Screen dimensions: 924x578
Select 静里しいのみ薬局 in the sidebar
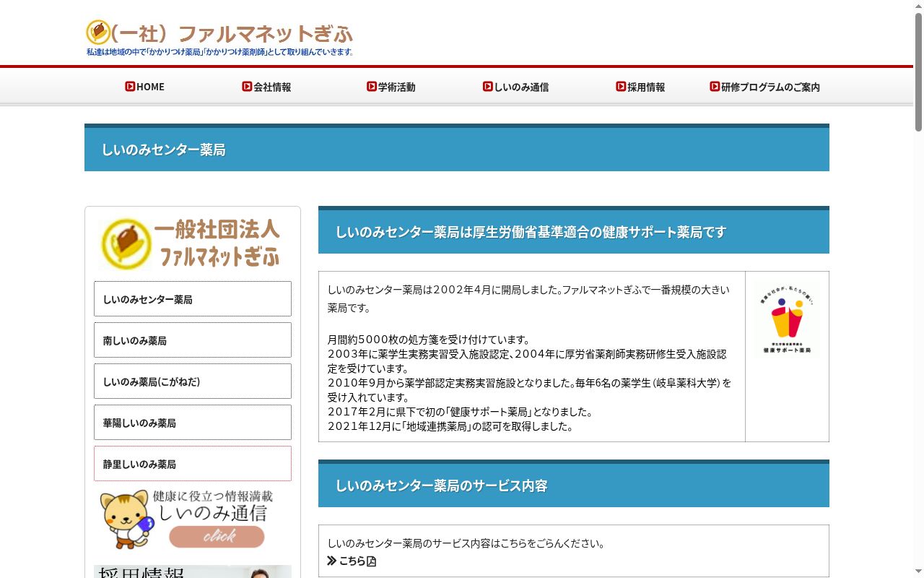[x=193, y=464]
